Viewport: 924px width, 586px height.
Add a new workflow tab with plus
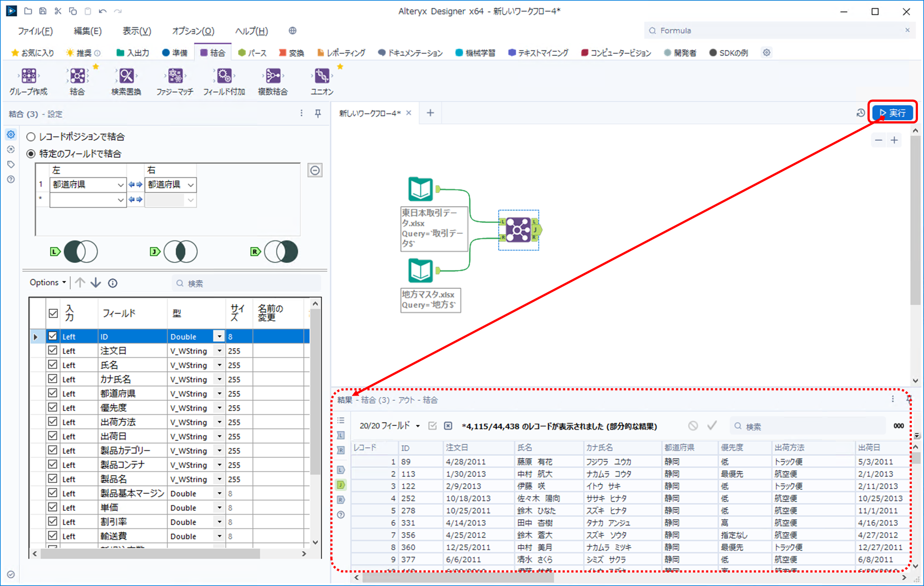pos(430,113)
